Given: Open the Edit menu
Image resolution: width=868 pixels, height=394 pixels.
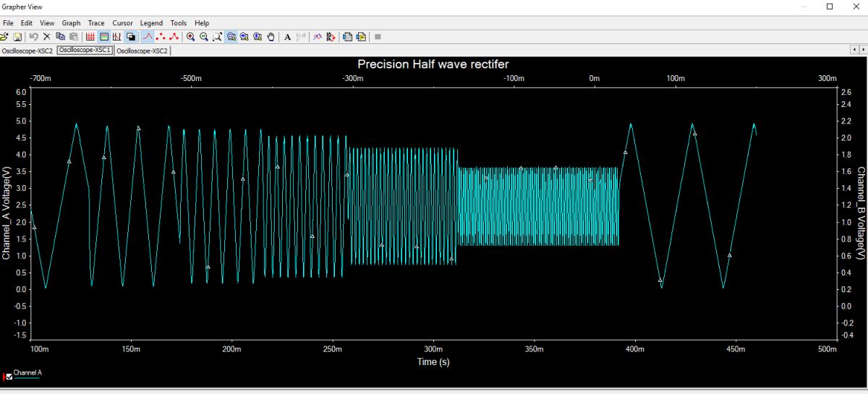Looking at the screenshot, I should pos(27,23).
